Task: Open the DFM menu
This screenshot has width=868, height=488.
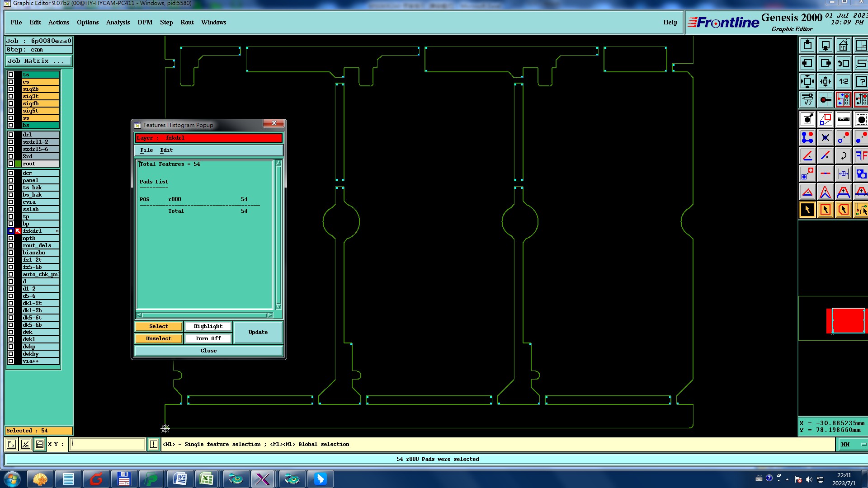Action: (145, 22)
